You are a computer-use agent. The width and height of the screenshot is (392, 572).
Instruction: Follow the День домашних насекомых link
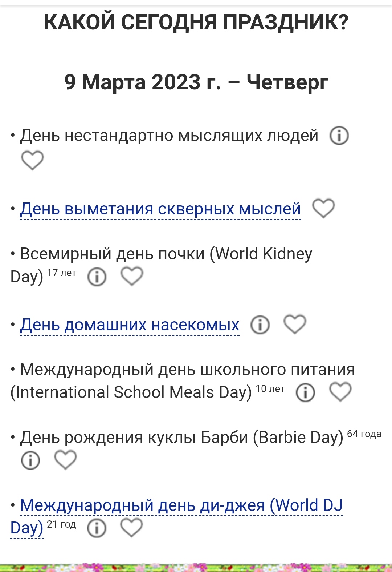coord(130,325)
